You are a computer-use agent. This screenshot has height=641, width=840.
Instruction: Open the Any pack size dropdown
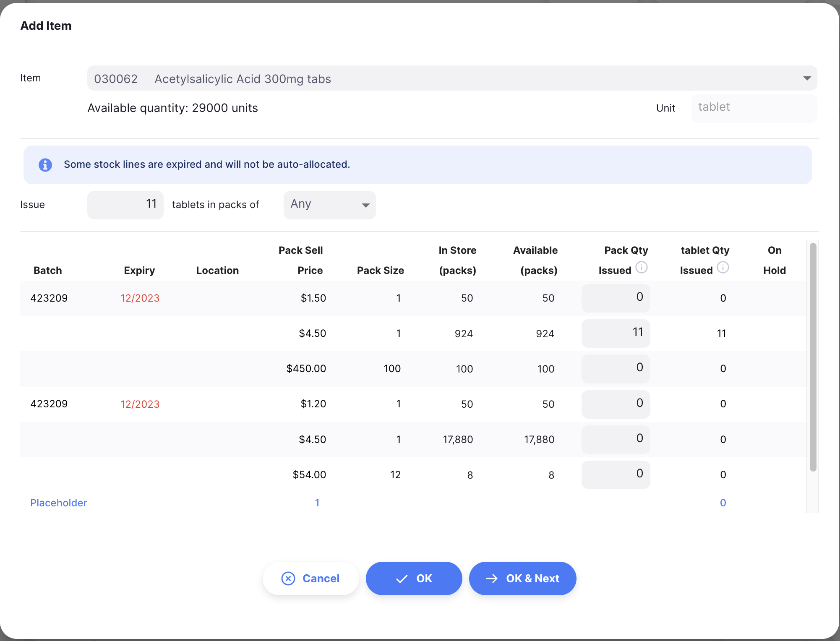[330, 205]
